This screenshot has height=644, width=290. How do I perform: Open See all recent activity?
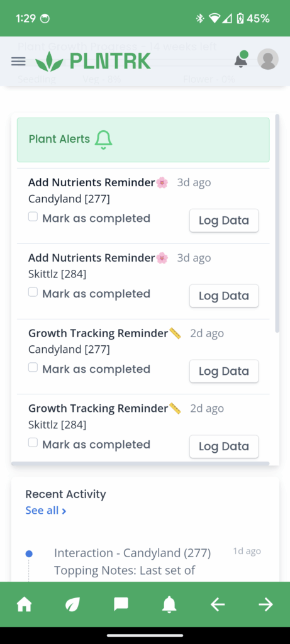click(45, 511)
